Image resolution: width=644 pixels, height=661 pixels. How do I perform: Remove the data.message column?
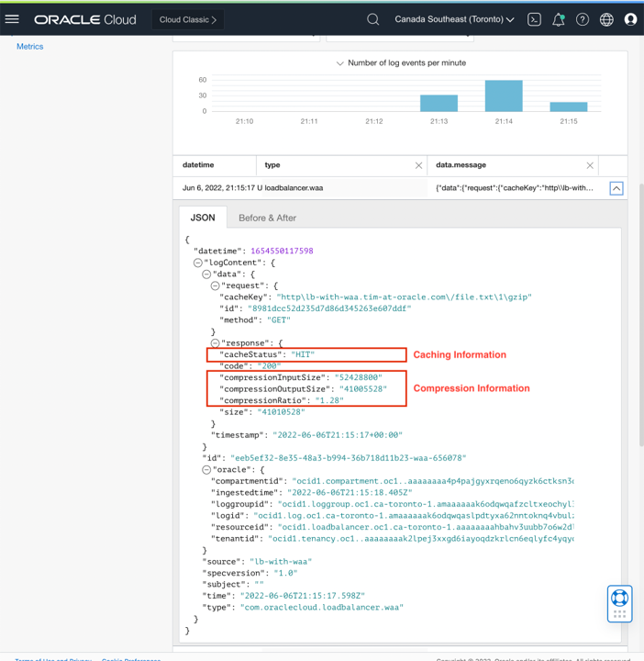[590, 165]
